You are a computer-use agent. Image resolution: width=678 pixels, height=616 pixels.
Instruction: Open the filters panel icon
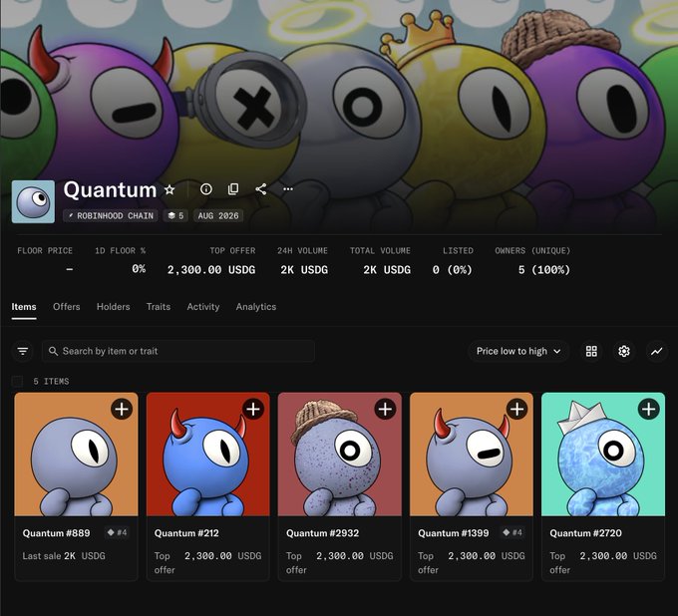point(23,351)
